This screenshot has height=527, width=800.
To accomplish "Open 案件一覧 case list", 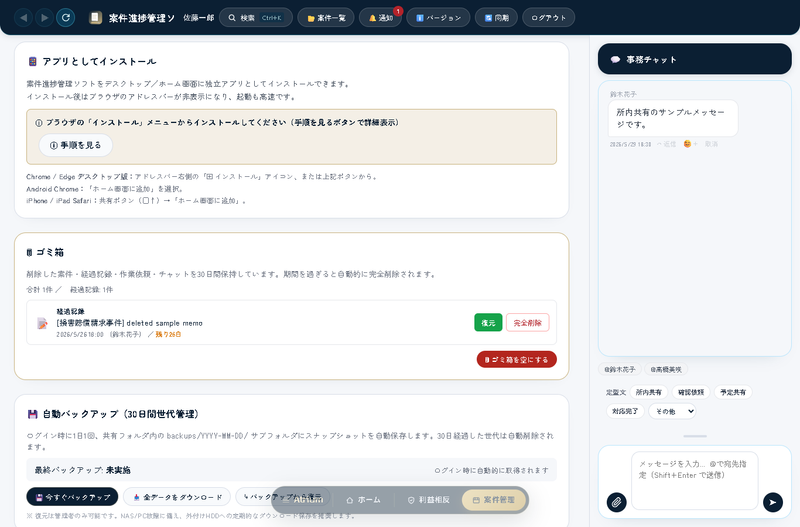I will [326, 18].
